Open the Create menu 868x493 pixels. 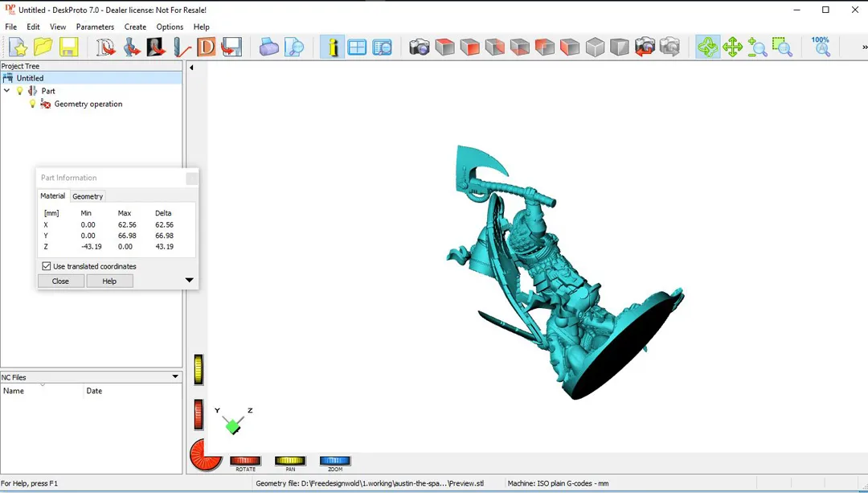[135, 27]
